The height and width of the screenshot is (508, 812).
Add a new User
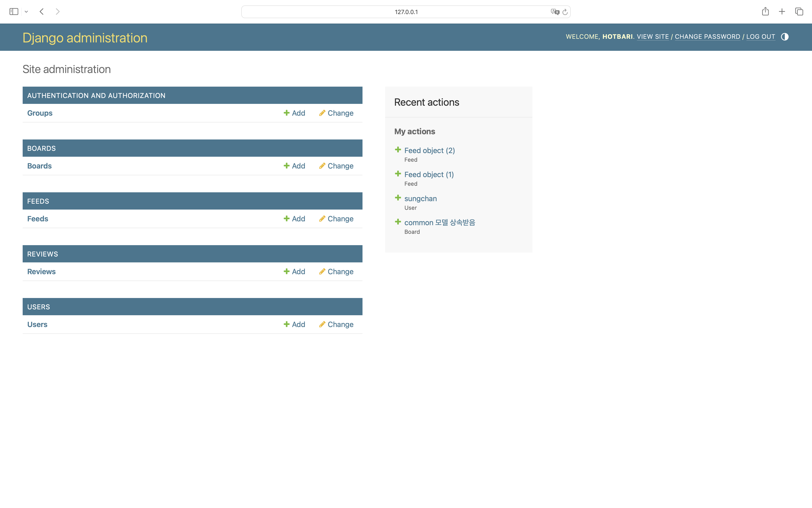(294, 324)
